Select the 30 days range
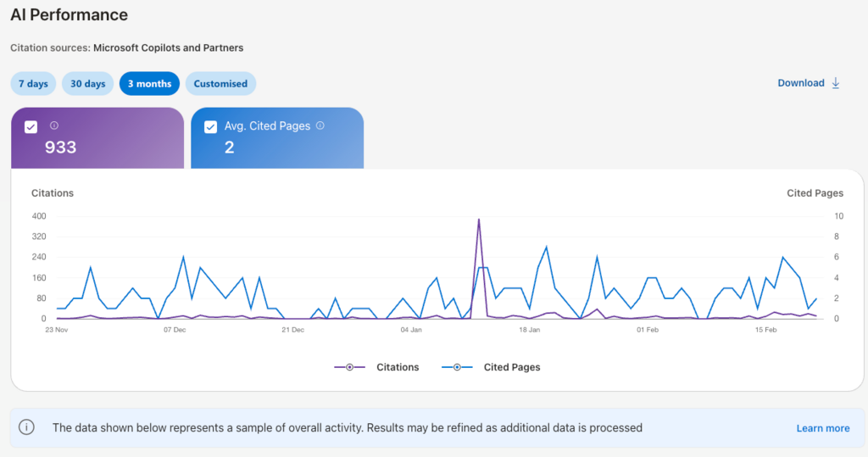 [87, 84]
